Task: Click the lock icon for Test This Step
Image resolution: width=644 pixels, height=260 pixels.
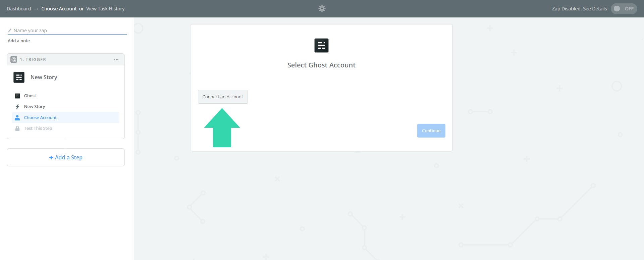Action: (x=17, y=128)
